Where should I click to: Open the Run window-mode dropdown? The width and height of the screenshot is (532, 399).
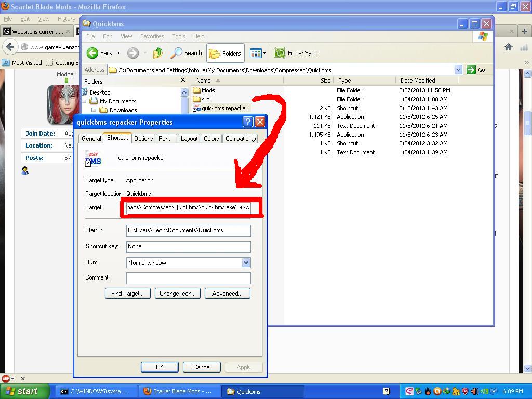click(246, 263)
